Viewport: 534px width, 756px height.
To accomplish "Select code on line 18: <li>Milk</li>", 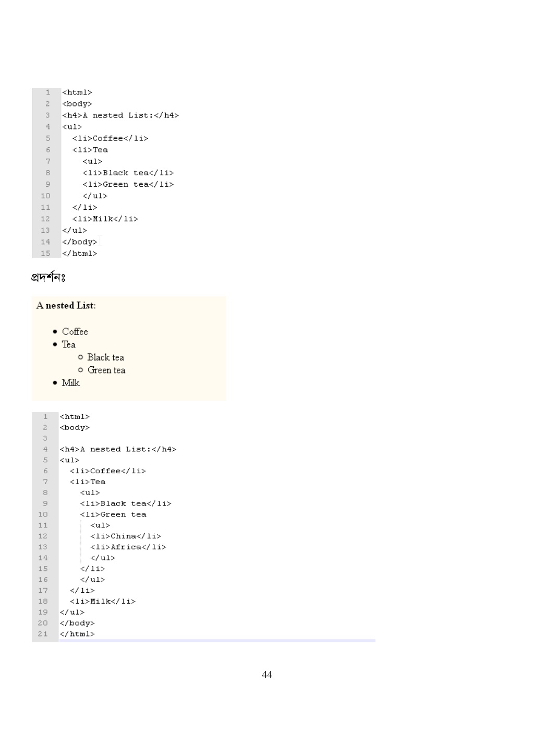I will pos(103,602).
